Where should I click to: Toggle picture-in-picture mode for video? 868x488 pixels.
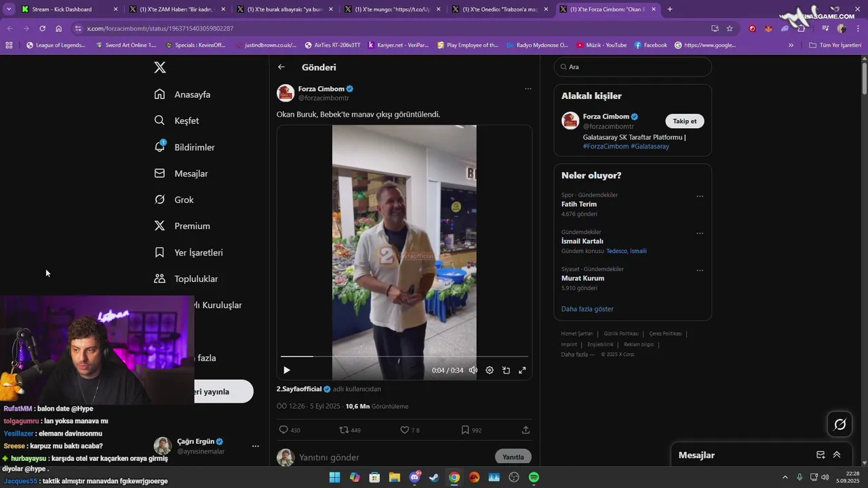coord(506,370)
